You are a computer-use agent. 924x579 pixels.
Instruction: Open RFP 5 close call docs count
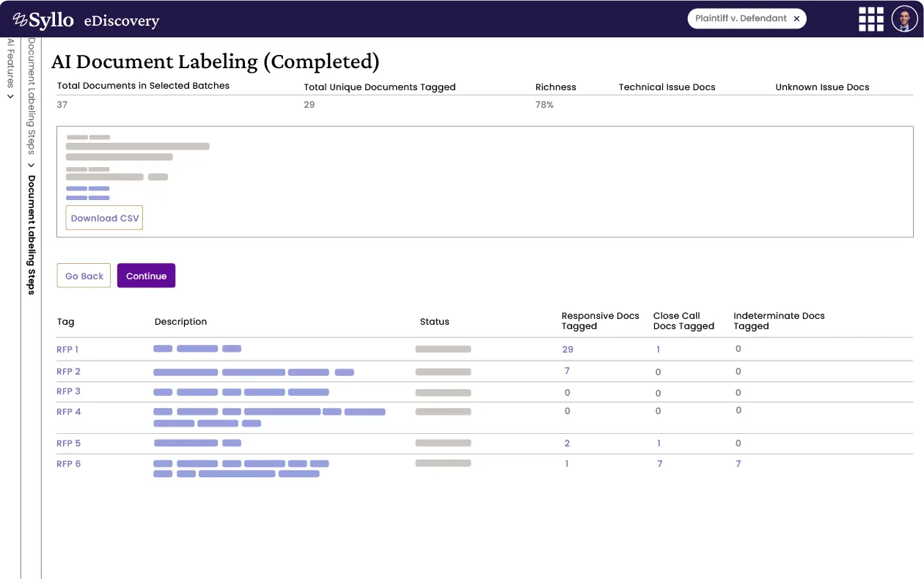pos(659,443)
